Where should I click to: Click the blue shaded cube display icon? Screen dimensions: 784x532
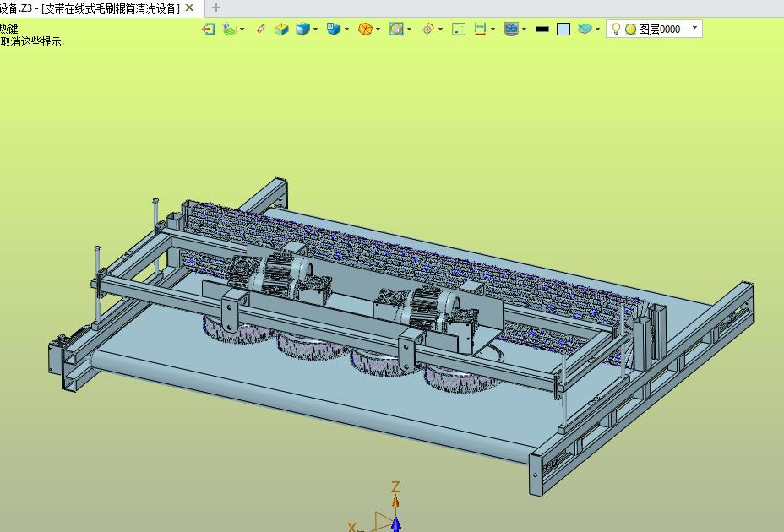pyautogui.click(x=303, y=30)
